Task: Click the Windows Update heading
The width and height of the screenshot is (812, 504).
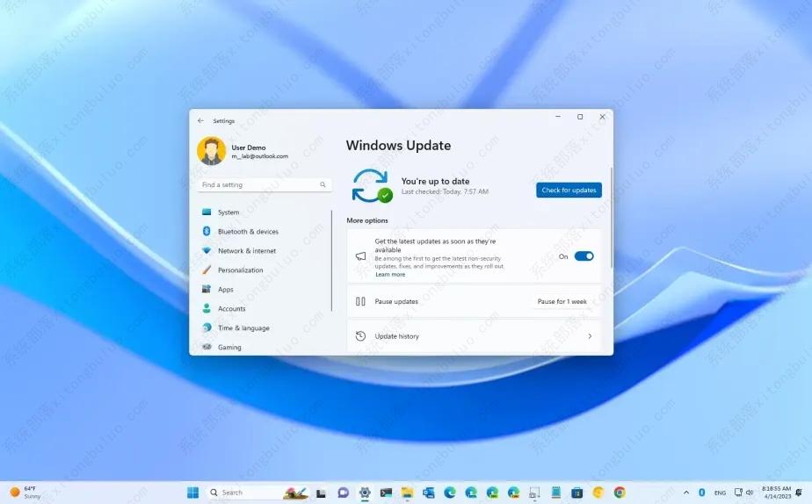Action: [x=398, y=146]
